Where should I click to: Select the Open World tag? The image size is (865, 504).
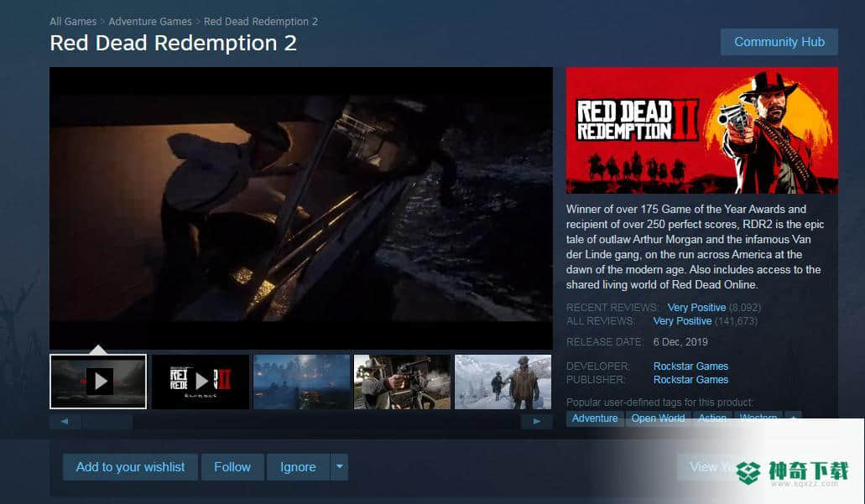point(658,418)
